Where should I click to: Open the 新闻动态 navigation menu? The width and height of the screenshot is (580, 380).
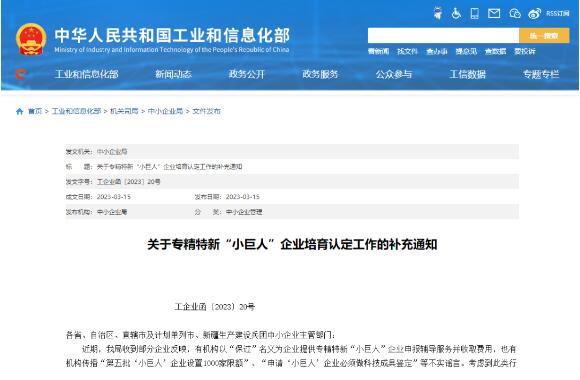point(173,74)
